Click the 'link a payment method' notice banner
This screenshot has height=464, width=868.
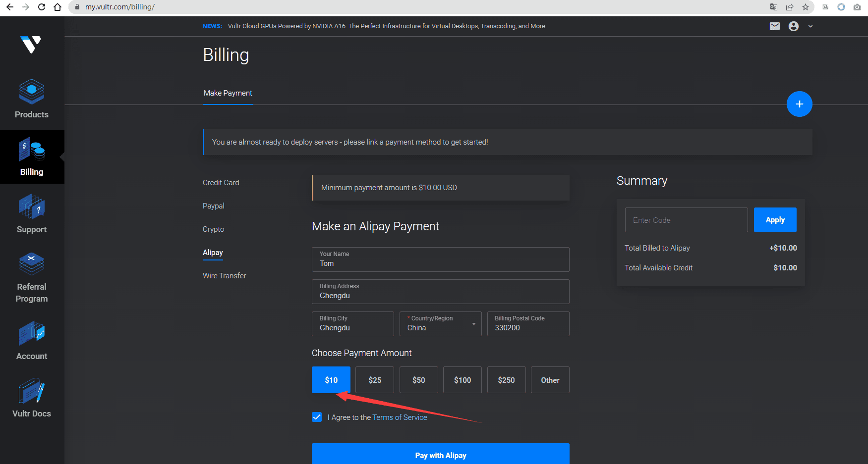pos(508,142)
